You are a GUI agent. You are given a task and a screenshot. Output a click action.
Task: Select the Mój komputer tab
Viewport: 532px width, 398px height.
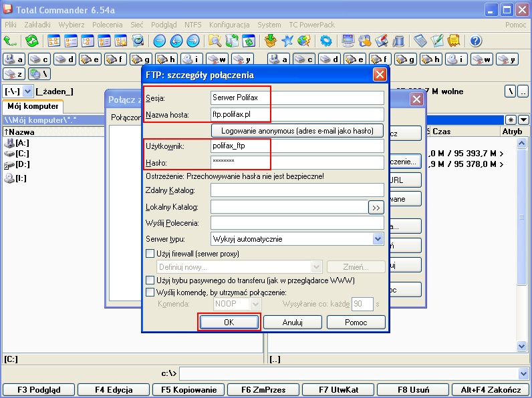coord(33,106)
